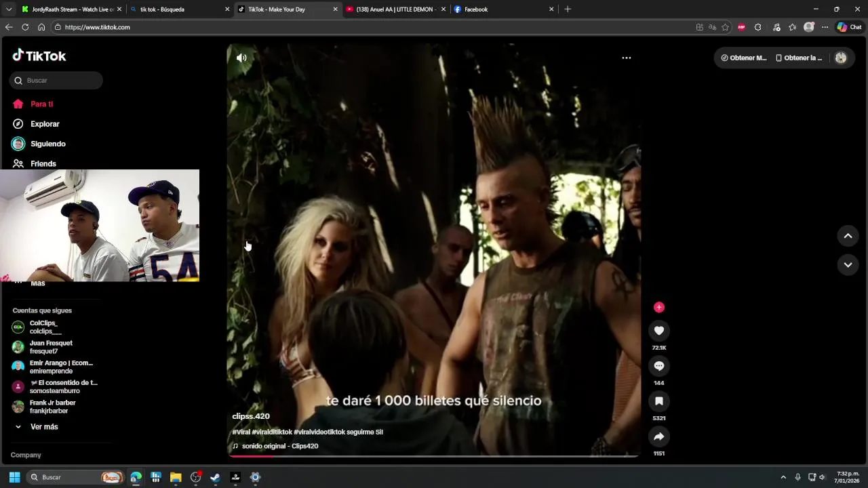Open a new browser tab
The image size is (868, 488).
(x=568, y=9)
